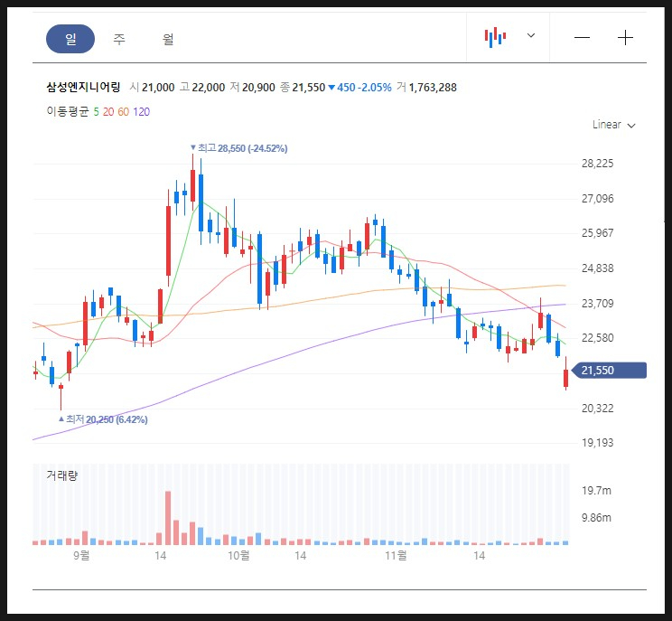Click the current price tag 21,550
672x621 pixels.
pos(609,370)
